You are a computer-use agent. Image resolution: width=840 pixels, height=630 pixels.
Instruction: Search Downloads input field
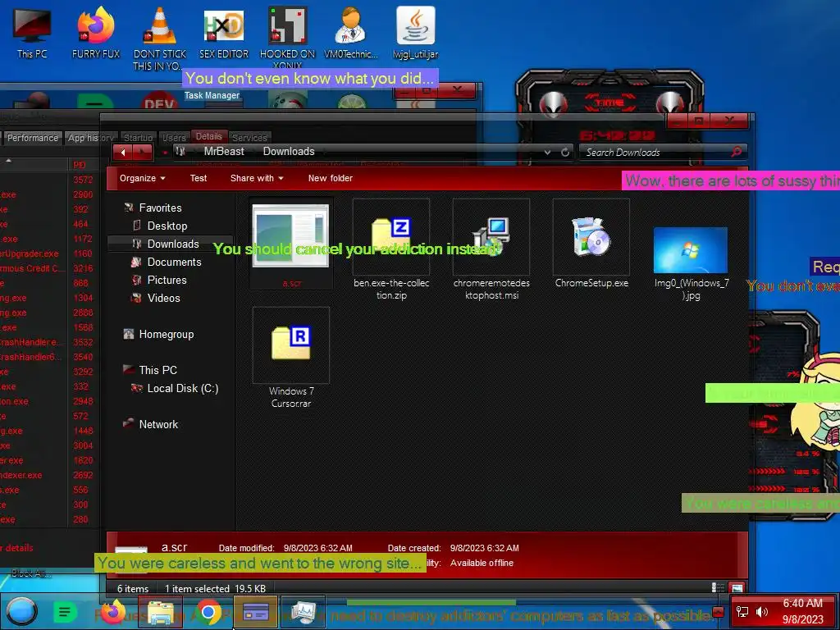coord(657,152)
